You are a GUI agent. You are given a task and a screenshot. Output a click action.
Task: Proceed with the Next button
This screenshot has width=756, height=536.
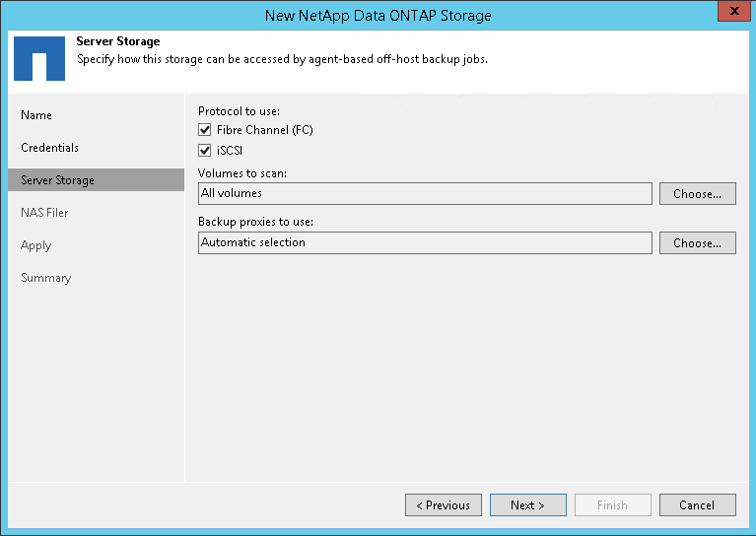pyautogui.click(x=527, y=505)
